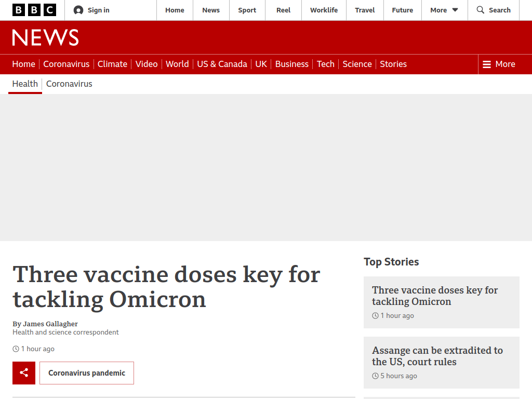Select the Health section tab
532x399 pixels.
(25, 84)
